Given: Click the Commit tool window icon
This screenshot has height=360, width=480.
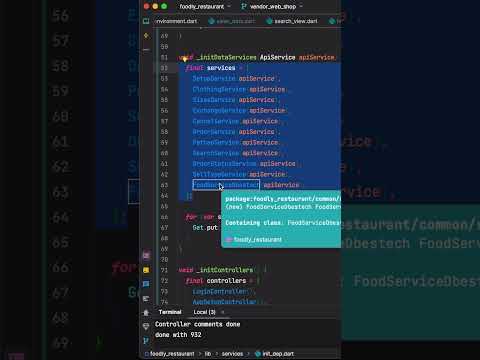Looking at the screenshot, I should 146,35.
